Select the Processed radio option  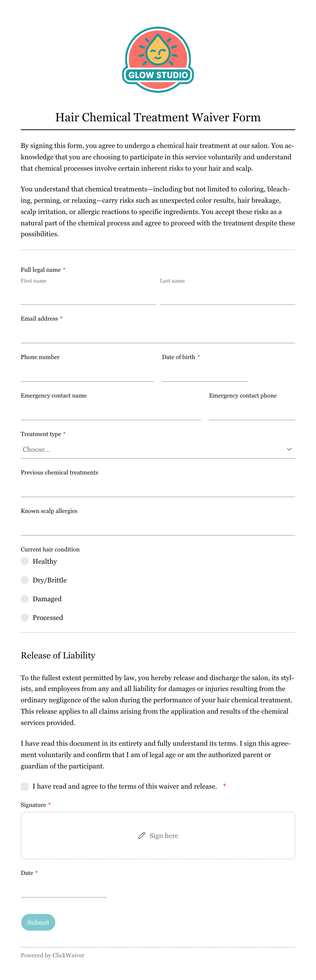click(x=25, y=617)
